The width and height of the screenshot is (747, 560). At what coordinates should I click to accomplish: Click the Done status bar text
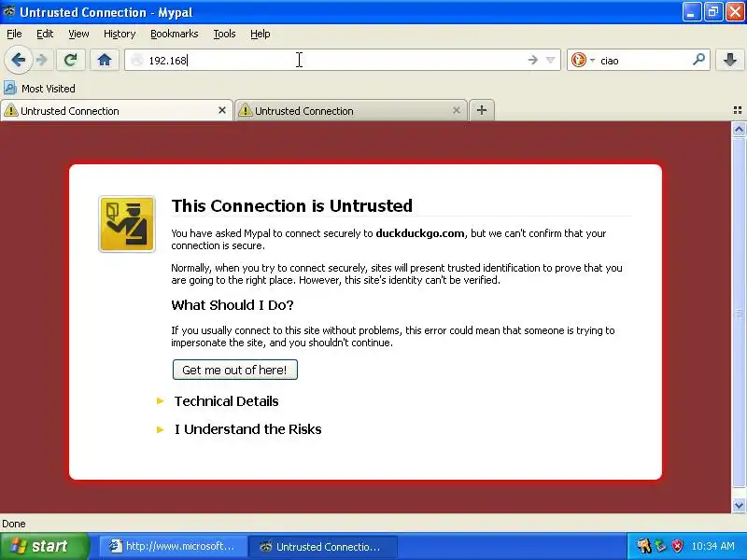(14, 524)
